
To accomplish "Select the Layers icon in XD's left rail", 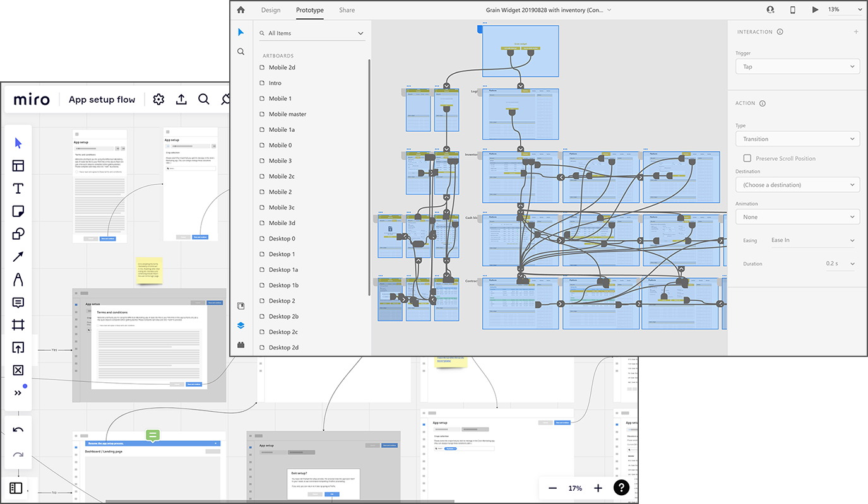I will click(241, 325).
